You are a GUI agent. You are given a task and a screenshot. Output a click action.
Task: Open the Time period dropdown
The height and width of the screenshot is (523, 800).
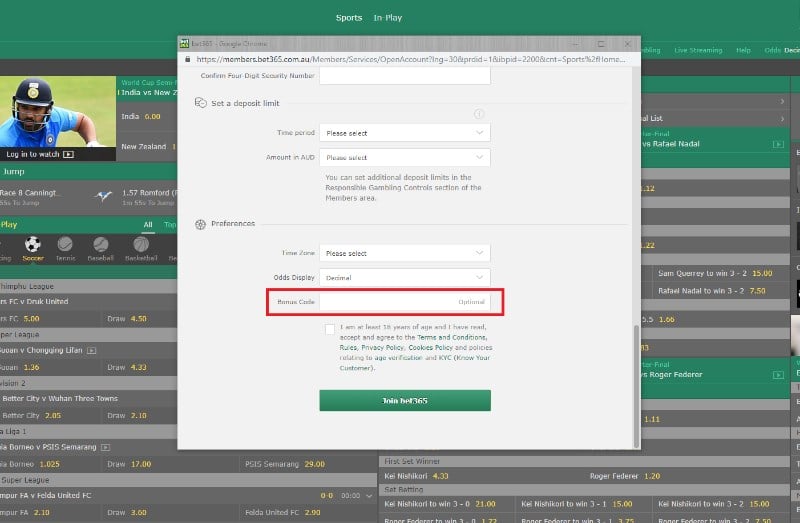click(x=405, y=133)
